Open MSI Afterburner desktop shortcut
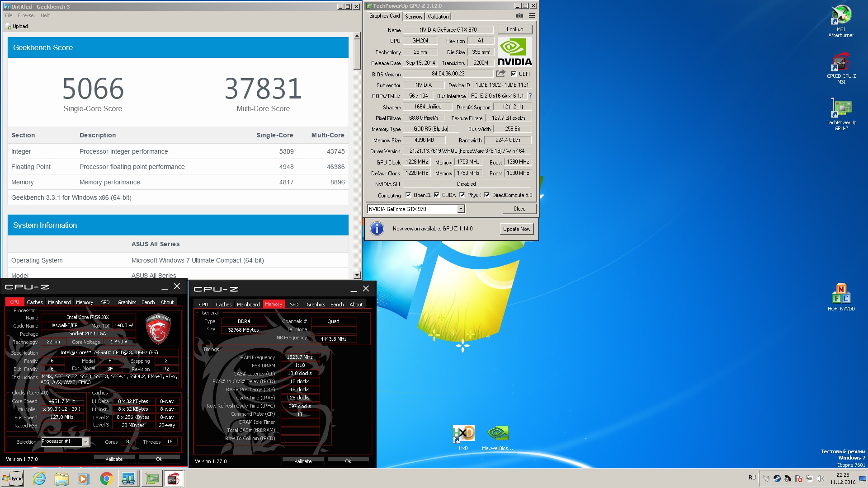The image size is (868, 488). [841, 21]
